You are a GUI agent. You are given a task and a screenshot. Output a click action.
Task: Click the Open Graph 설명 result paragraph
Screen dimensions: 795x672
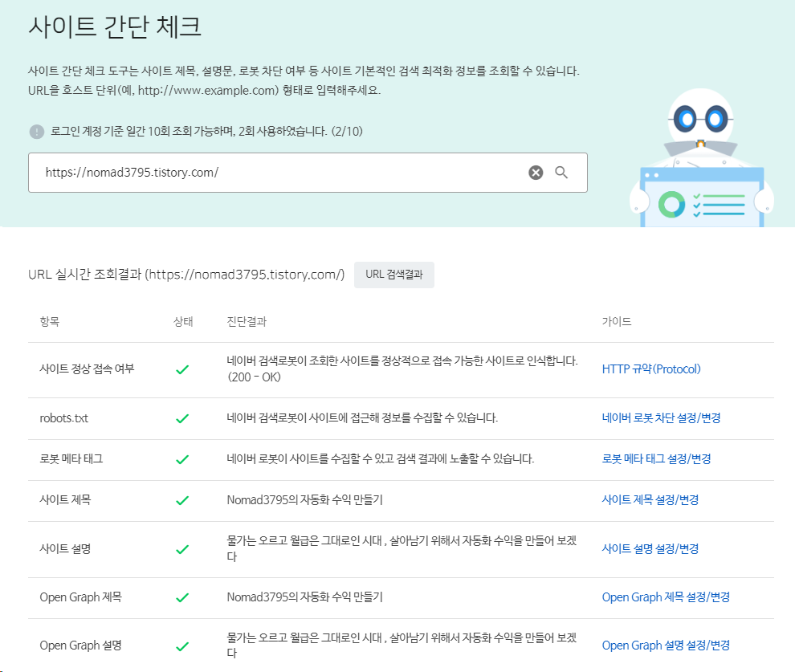pos(402,646)
